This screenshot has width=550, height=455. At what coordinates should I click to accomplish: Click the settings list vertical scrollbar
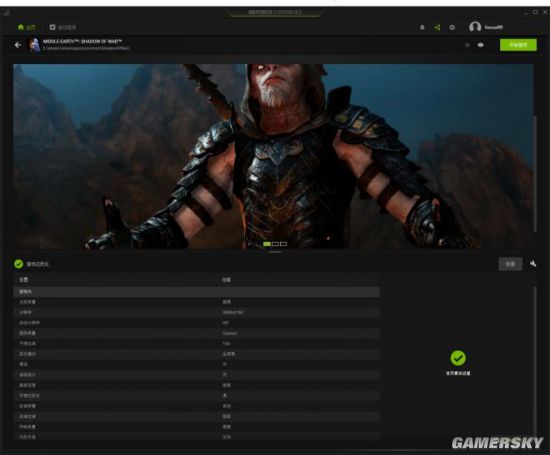[535, 361]
